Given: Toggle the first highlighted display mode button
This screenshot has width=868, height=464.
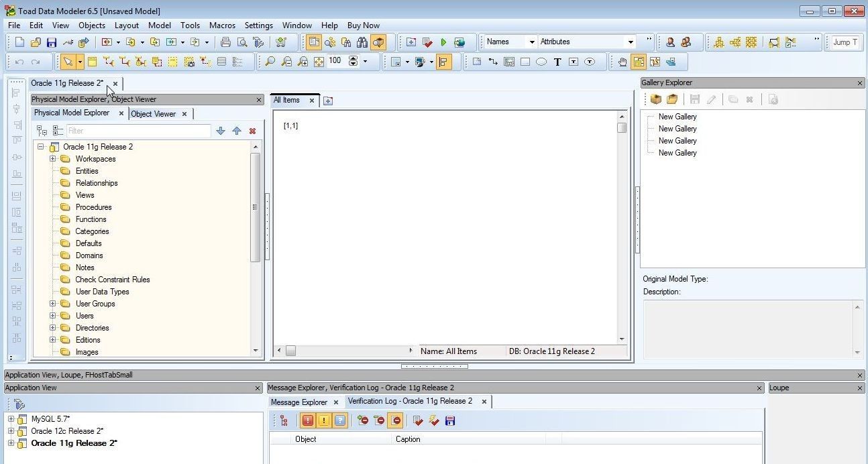Looking at the screenshot, I should [x=314, y=42].
